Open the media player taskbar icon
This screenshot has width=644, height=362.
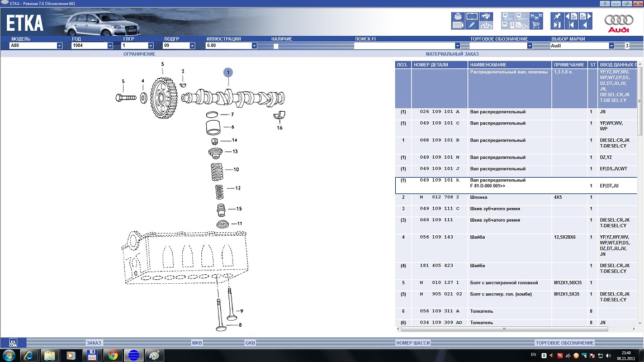tap(70, 355)
